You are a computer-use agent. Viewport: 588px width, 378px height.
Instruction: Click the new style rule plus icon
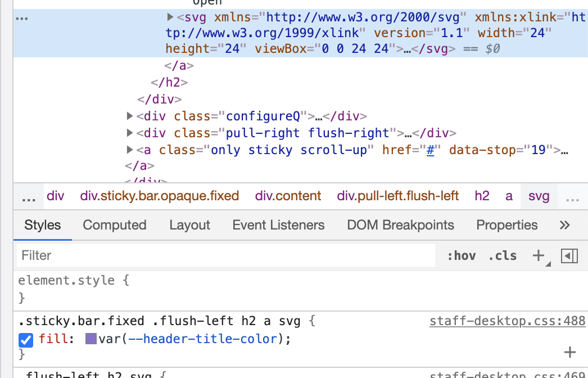coord(539,256)
